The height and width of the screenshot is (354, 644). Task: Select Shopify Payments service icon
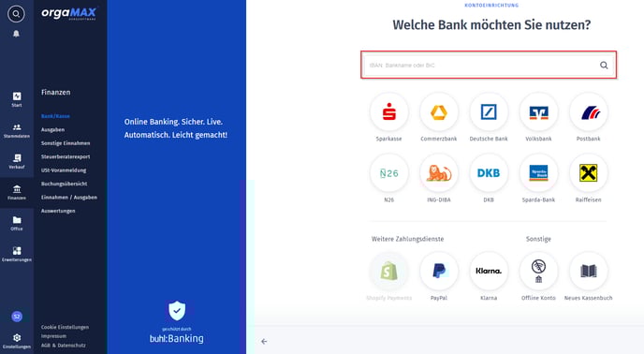pos(389,271)
